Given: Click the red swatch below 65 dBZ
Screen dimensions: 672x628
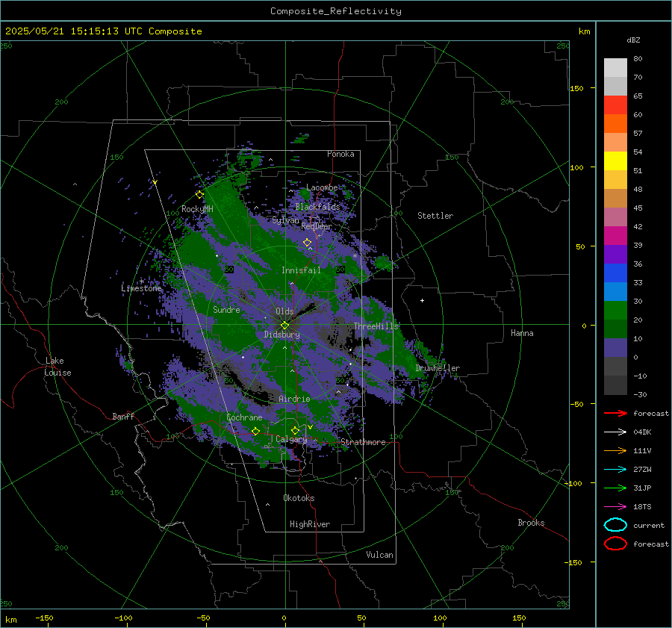Looking at the screenshot, I should pyautogui.click(x=615, y=105).
